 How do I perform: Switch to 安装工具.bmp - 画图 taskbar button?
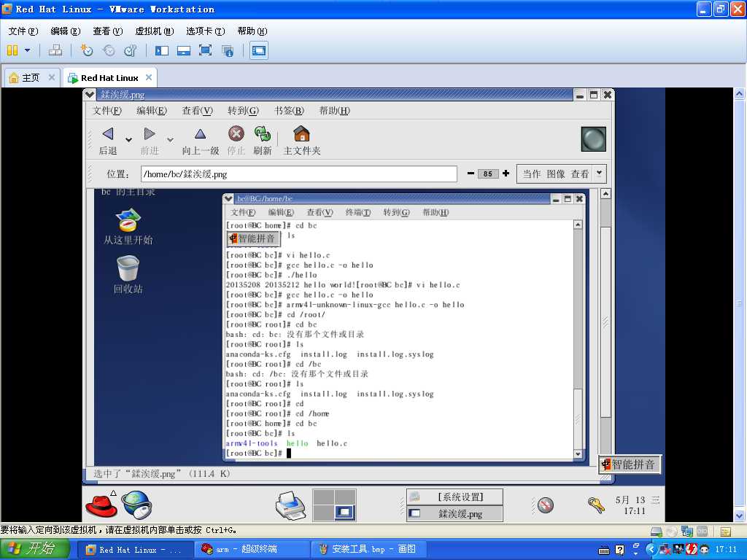368,549
